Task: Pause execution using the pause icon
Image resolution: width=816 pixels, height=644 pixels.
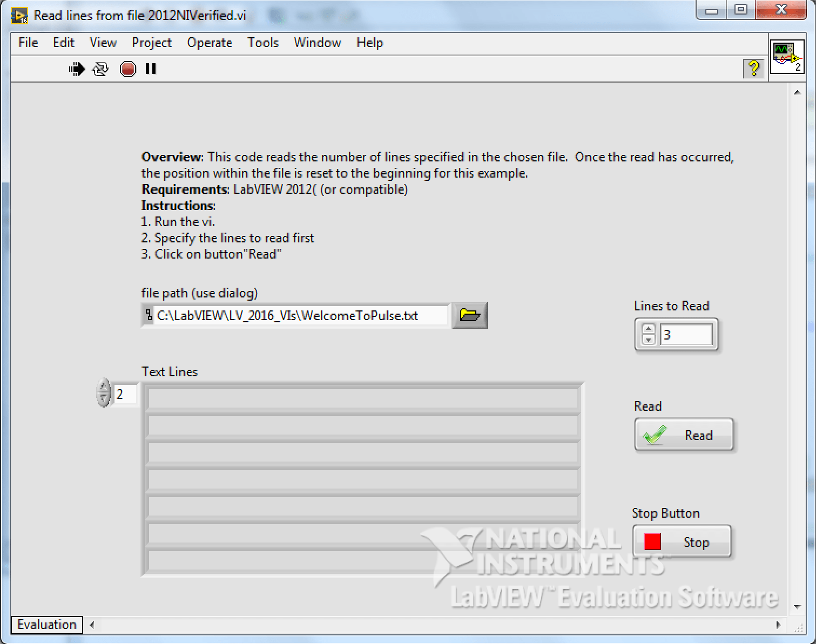Action: pos(150,69)
